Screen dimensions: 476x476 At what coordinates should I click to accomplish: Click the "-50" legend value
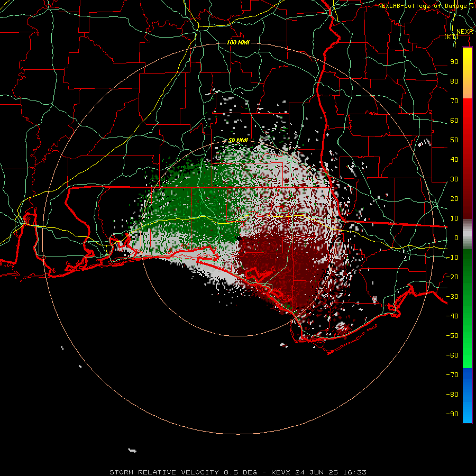coord(452,335)
